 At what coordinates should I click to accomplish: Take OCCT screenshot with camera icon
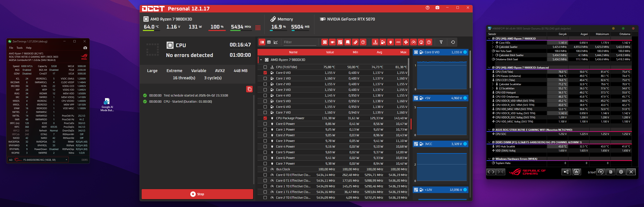point(437,8)
